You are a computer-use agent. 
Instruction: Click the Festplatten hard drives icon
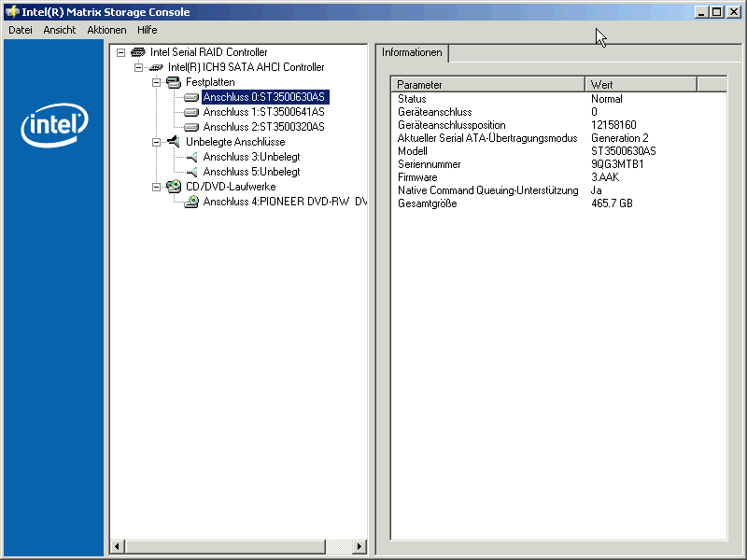(174, 82)
